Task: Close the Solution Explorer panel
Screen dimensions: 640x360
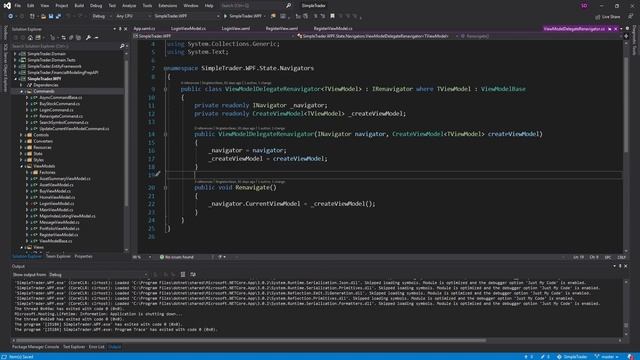Action: coord(125,29)
